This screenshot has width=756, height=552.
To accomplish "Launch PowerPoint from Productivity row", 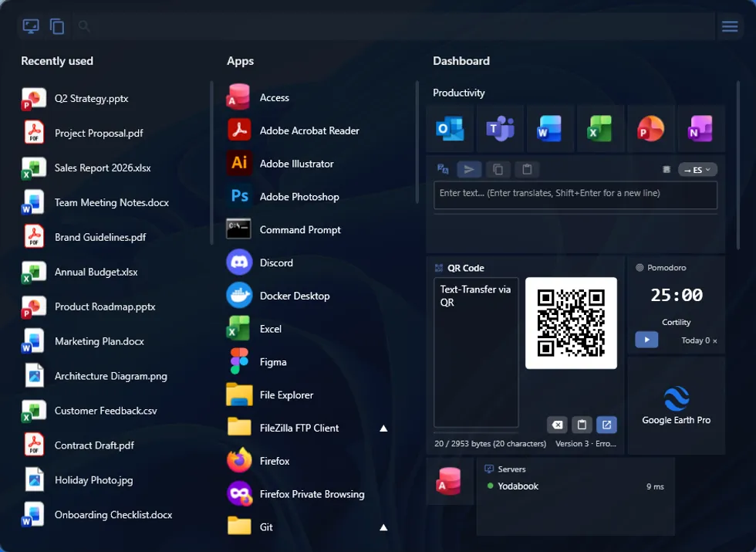I will (x=650, y=129).
